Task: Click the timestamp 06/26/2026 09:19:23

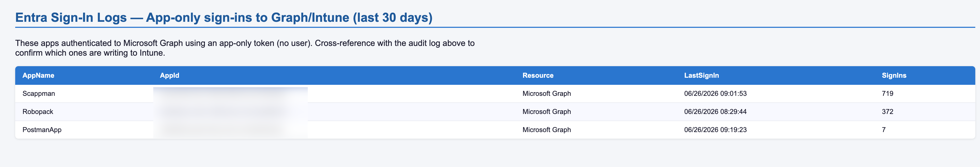Action: 715,130
